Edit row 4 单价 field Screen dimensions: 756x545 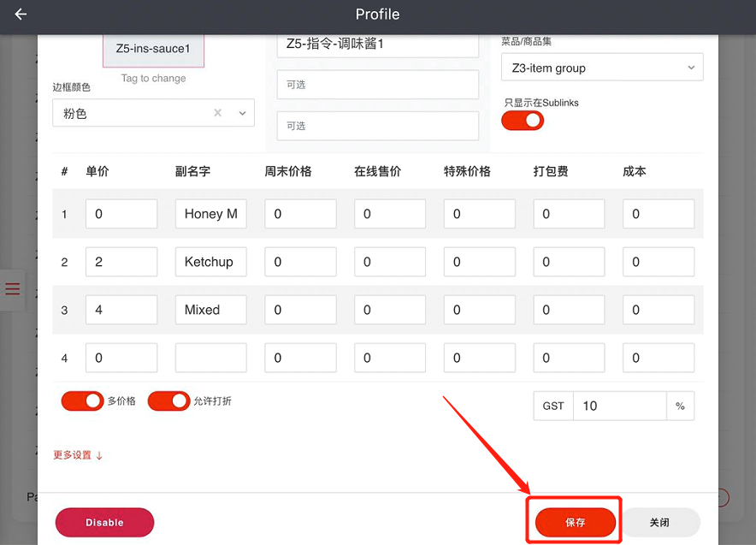121,358
